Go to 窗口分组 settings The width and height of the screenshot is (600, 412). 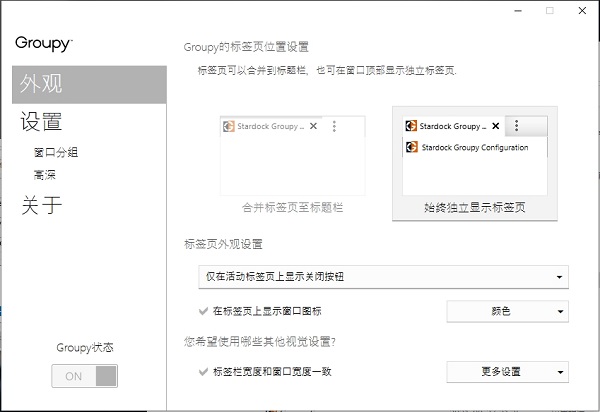coord(55,153)
